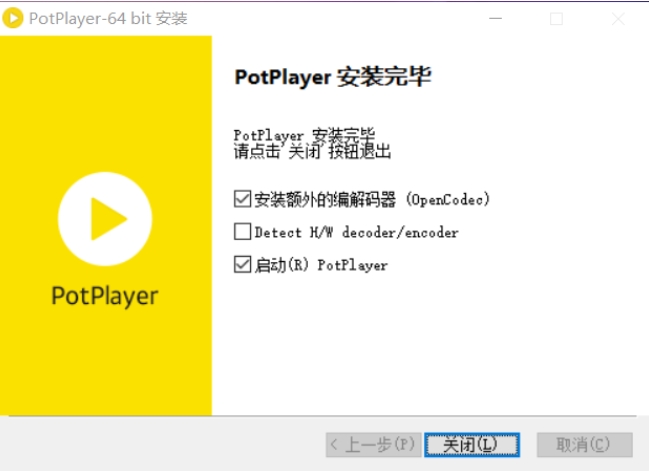The height and width of the screenshot is (471, 649).
Task: Click the large PotPlayer play logo
Action: pyautogui.click(x=105, y=219)
